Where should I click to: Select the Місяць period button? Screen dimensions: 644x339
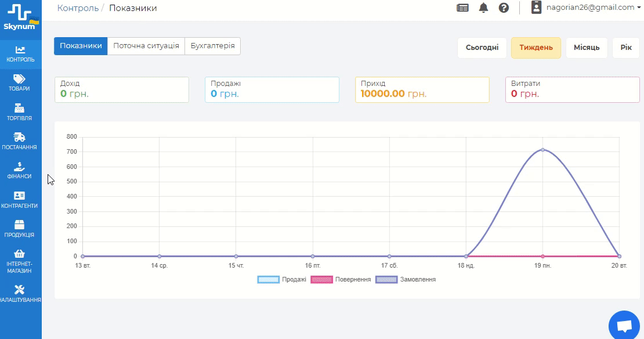coord(587,48)
